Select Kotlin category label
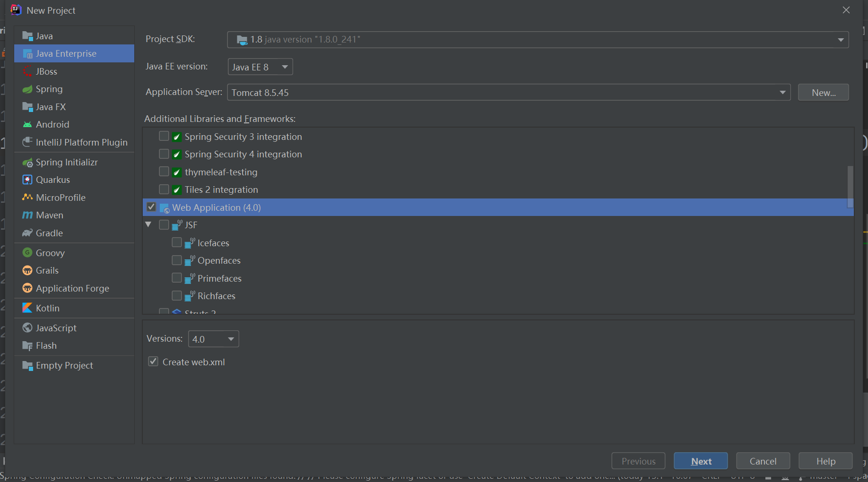868x482 pixels. (x=48, y=308)
